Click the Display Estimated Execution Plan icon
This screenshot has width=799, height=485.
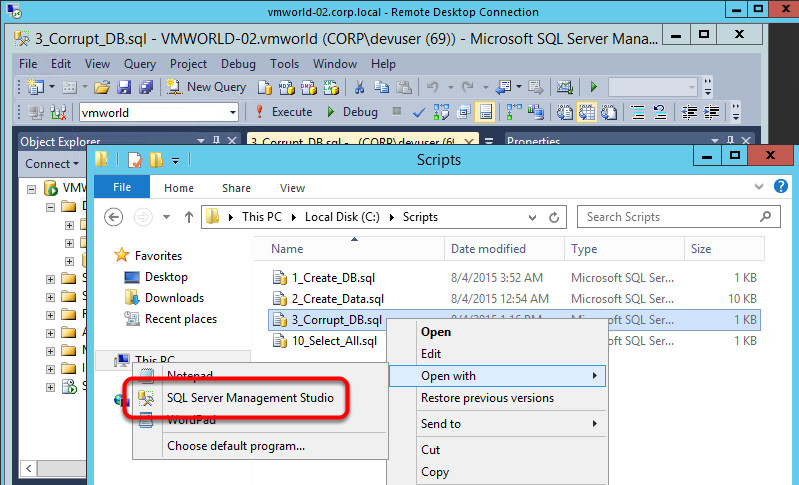click(441, 112)
